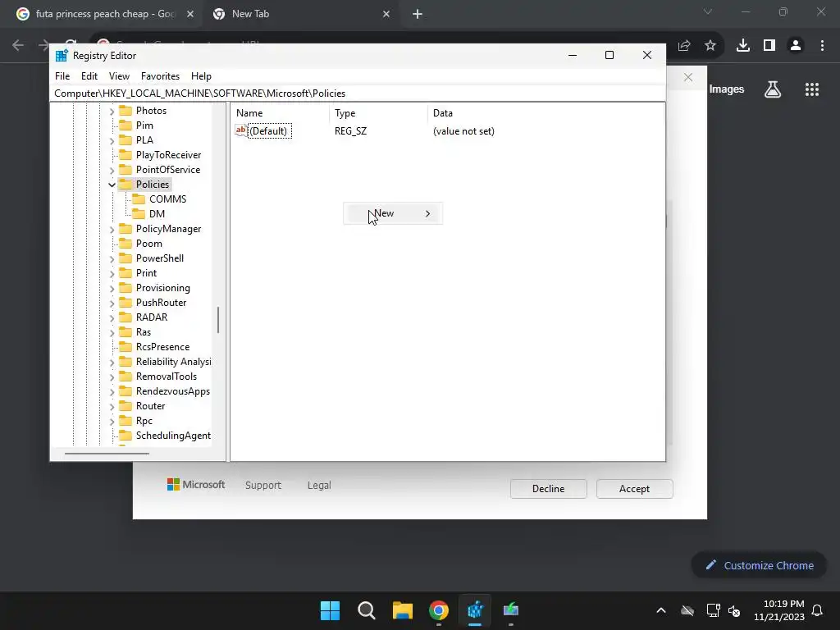Expand the PointOfService registry key
840x630 pixels.
pyautogui.click(x=112, y=171)
